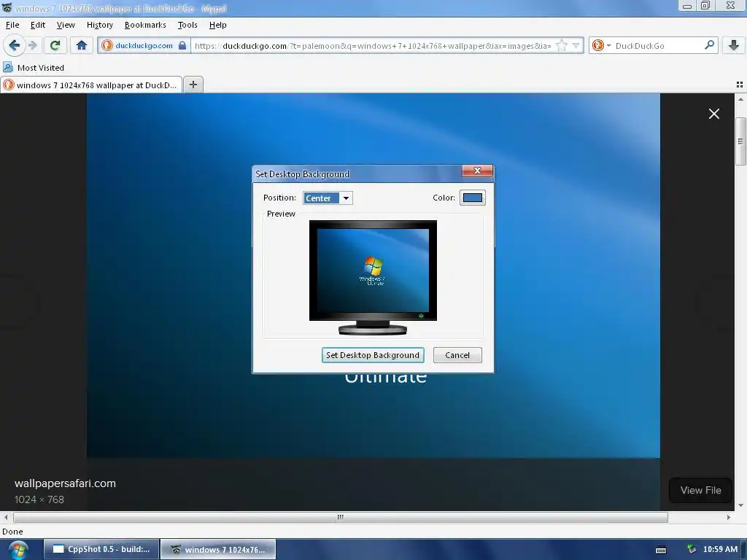Click the search magnifier icon
The image size is (747, 560).
[x=709, y=44]
